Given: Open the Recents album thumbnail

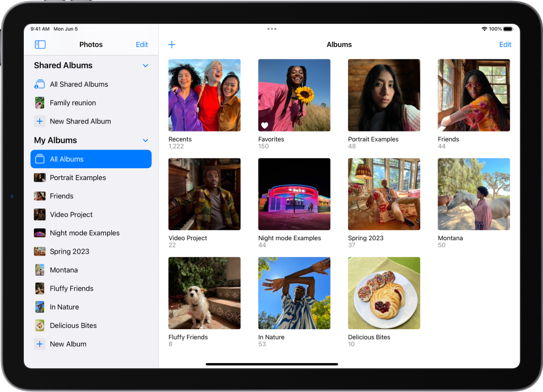Looking at the screenshot, I should (x=204, y=95).
